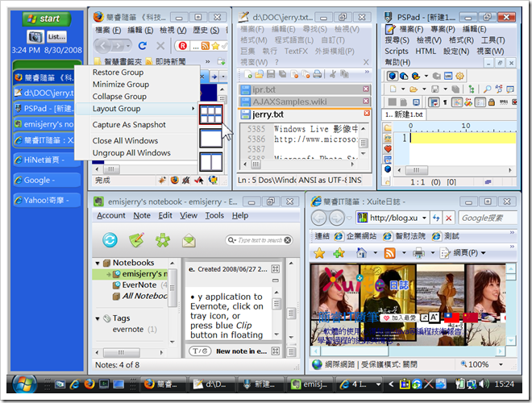
Task: Select Collapse Group in context menu
Action: point(119,97)
